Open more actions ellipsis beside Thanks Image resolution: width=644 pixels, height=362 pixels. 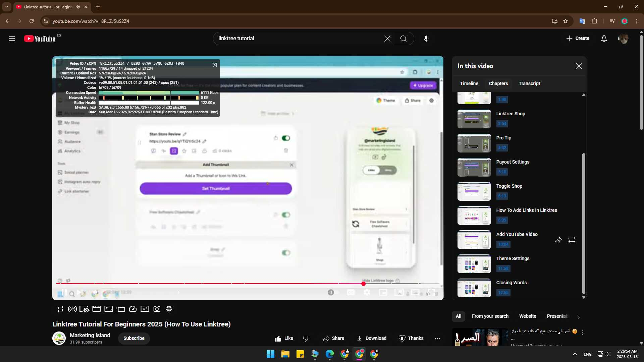[438, 339]
